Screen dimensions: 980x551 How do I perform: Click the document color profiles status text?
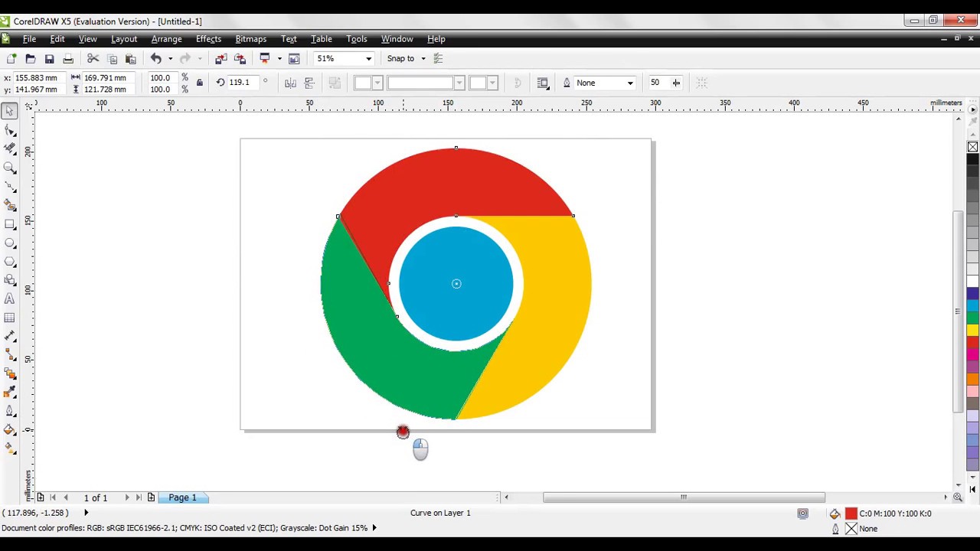pyautogui.click(x=184, y=527)
